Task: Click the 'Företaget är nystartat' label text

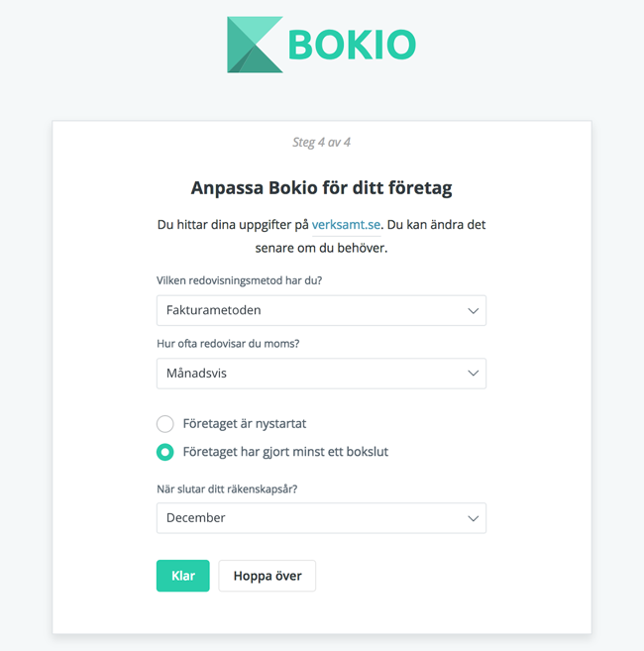Action: coord(245,424)
